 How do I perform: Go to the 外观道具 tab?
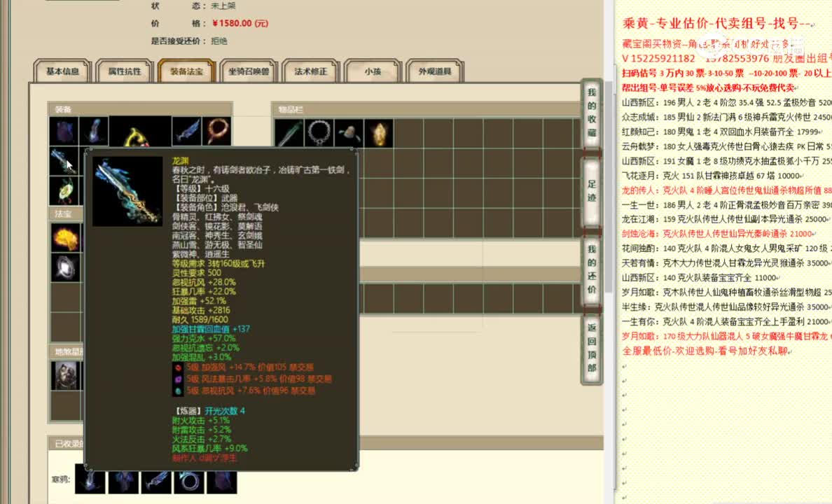pyautogui.click(x=435, y=71)
